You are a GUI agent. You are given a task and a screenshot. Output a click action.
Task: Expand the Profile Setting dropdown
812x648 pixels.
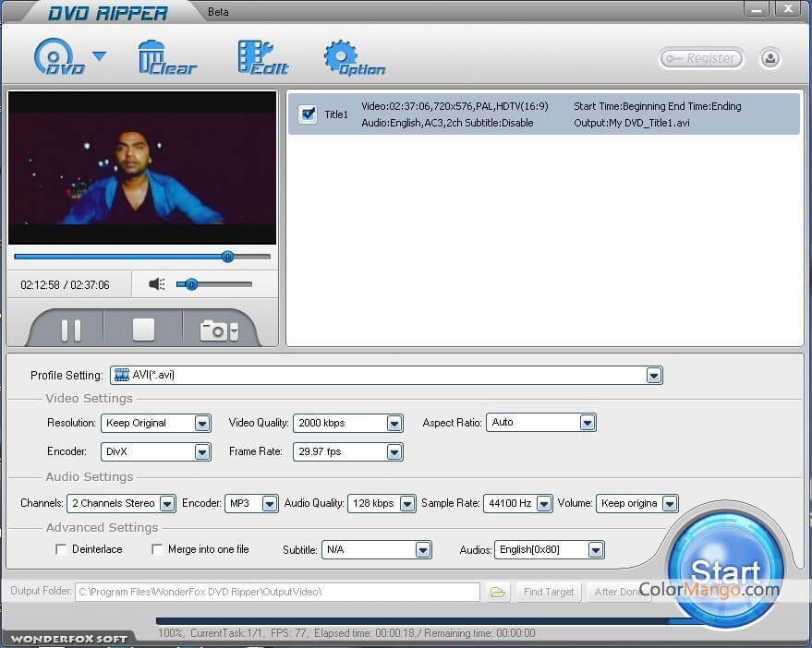click(x=654, y=376)
